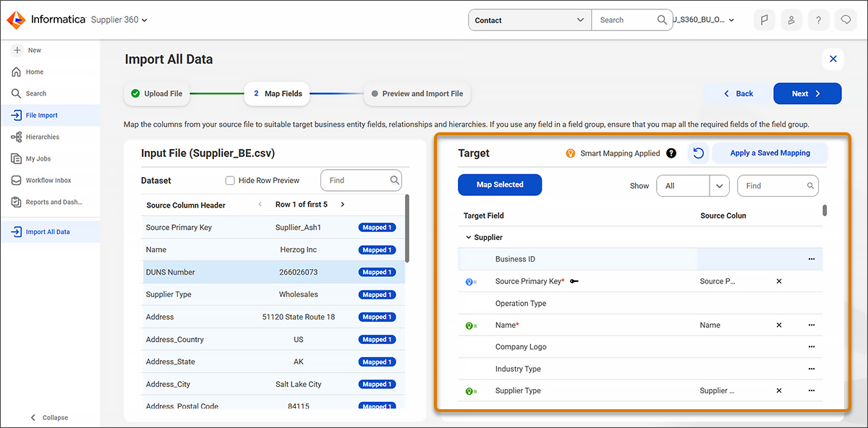Open the user profile icon in header
Viewport: 868px width, 428px height.
coord(791,20)
